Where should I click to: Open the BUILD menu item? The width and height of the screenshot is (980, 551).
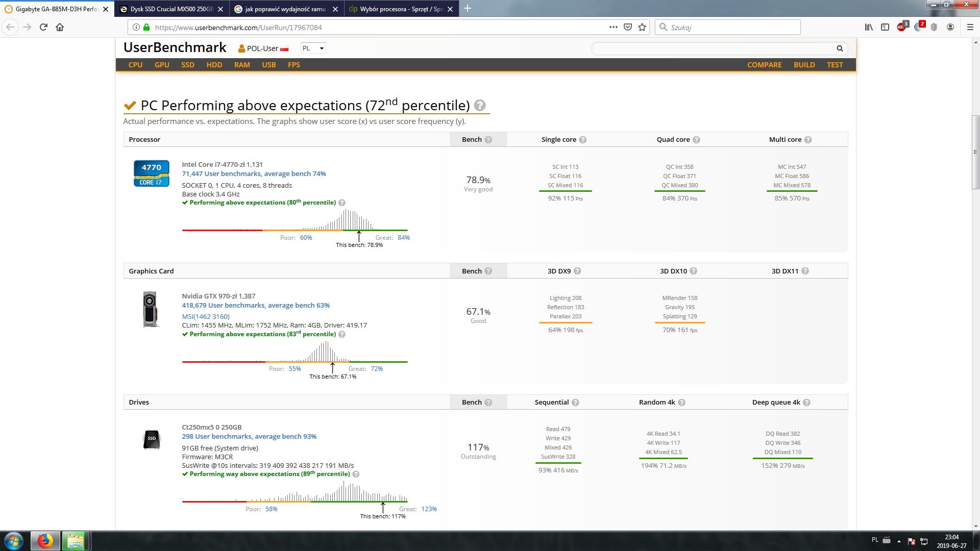(804, 65)
